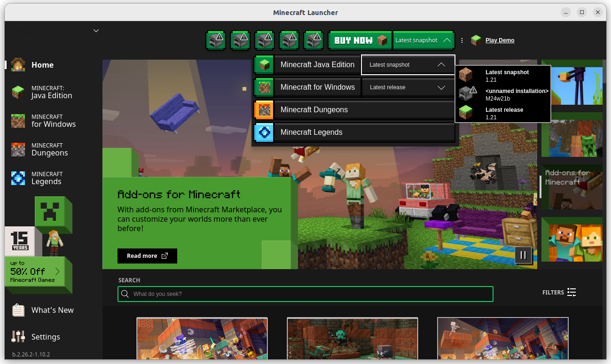Screen dimensions: 611x364
Task: Collapse the Latest snapshot dropdown in the Java Edition row
Action: tap(408, 65)
